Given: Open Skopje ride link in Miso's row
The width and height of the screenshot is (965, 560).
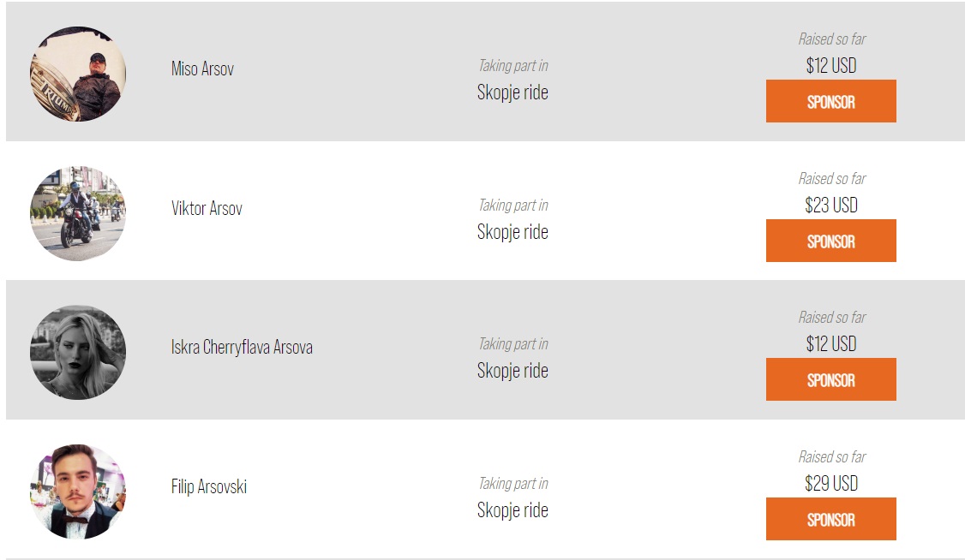Looking at the screenshot, I should point(512,92).
